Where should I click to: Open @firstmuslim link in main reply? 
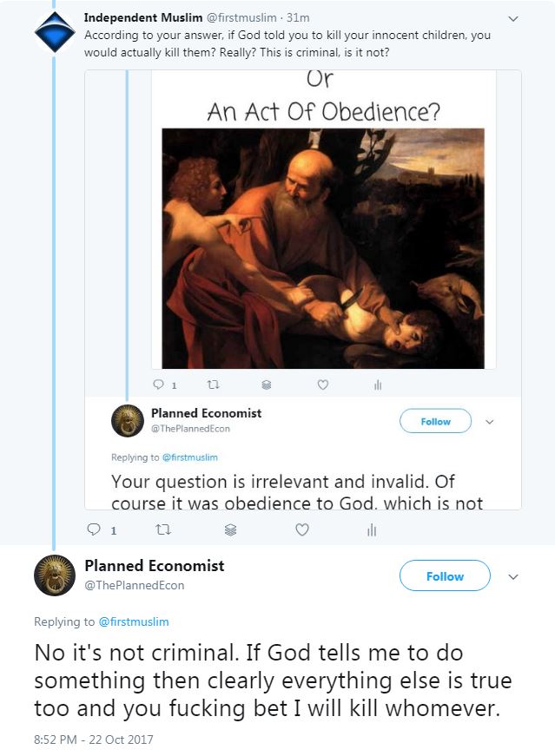[x=133, y=621]
